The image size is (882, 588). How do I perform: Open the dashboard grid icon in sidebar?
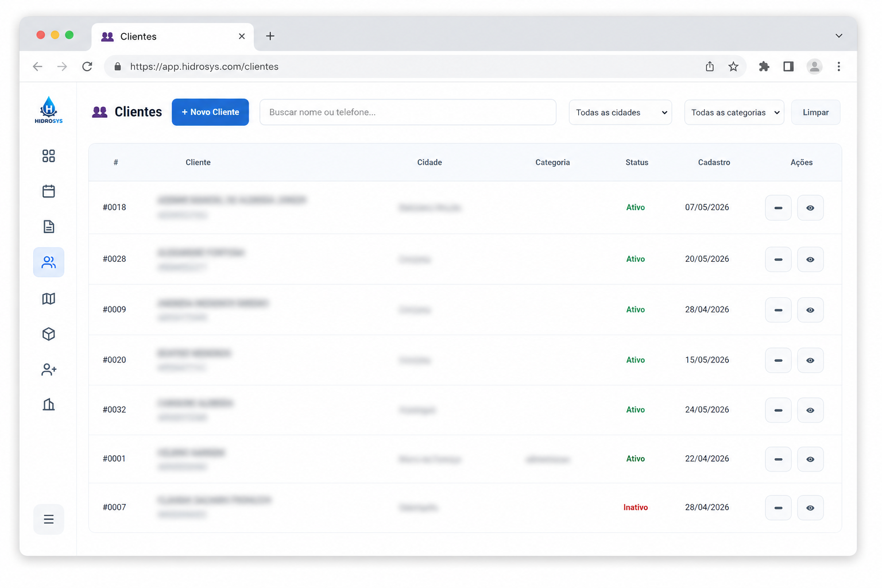click(49, 156)
